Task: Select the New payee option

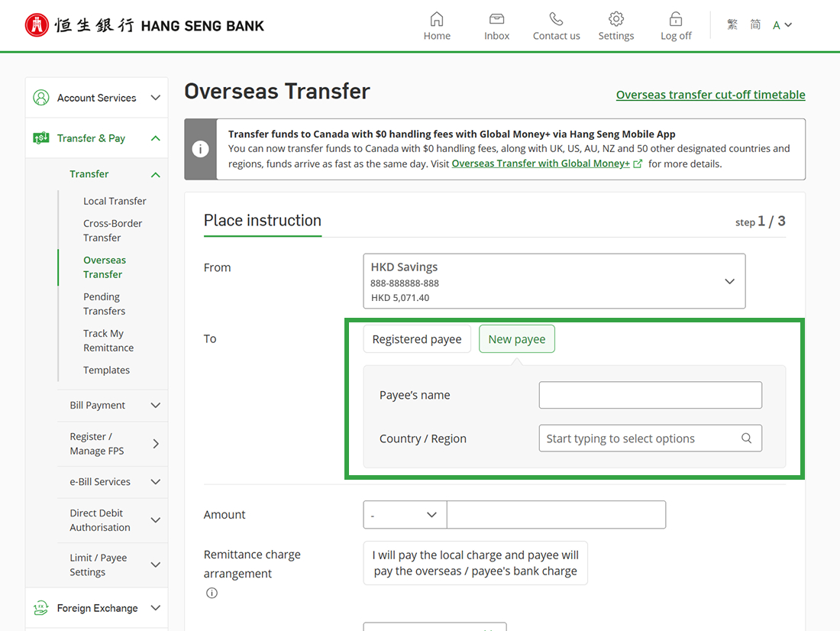Action: coord(517,338)
